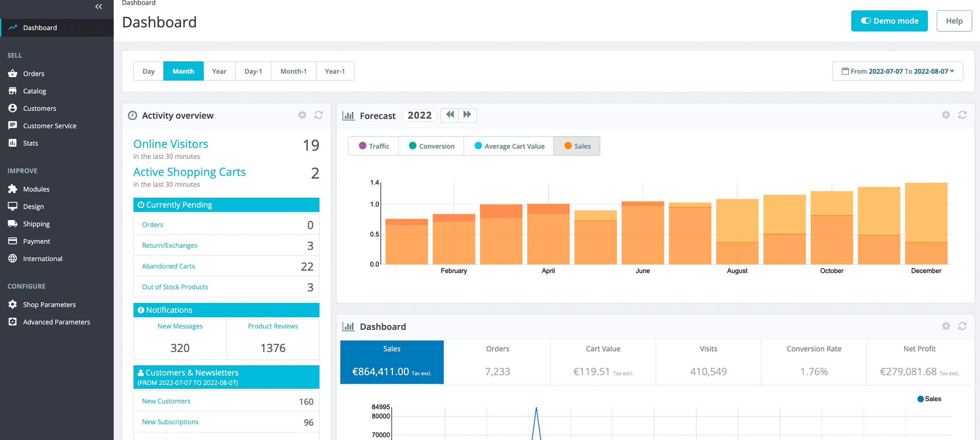Toggle Conversion series in Forecast chart
Screen dimensions: 980x440
pyautogui.click(x=431, y=146)
